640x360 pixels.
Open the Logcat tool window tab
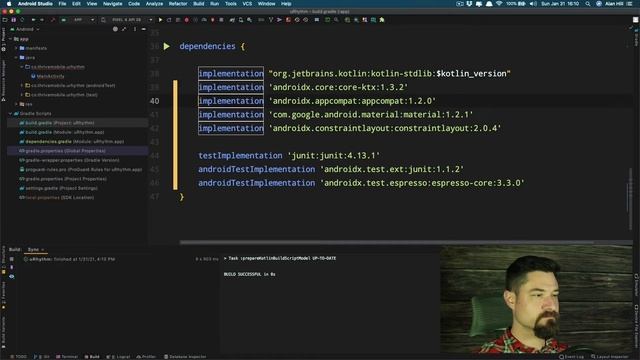pyautogui.click(x=118, y=357)
